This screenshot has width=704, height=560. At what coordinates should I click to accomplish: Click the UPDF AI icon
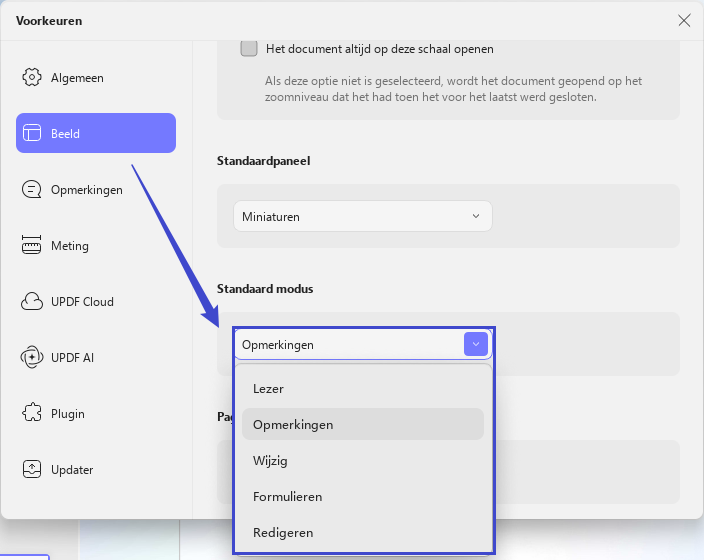click(x=31, y=357)
